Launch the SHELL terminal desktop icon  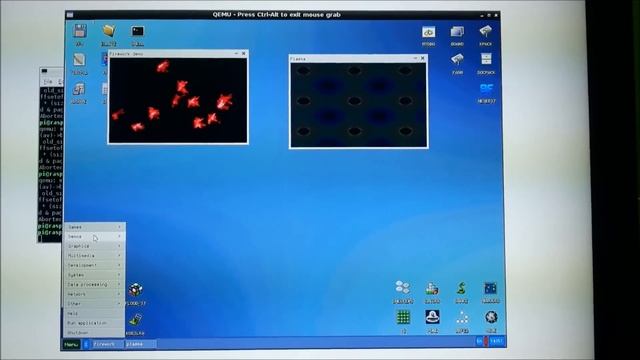pyautogui.click(x=138, y=31)
